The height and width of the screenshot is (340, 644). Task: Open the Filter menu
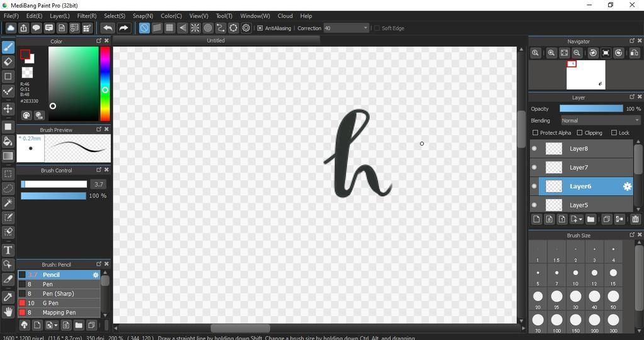(x=87, y=16)
